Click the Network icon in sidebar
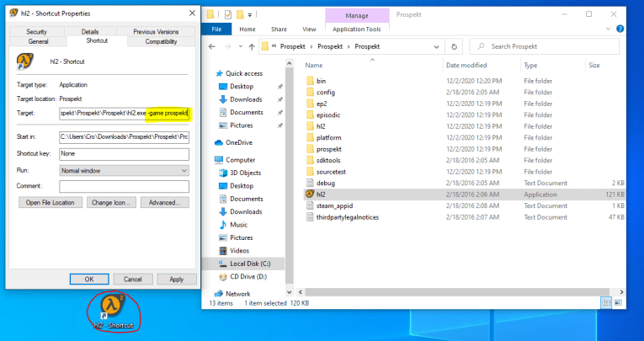The image size is (644, 341). (219, 293)
